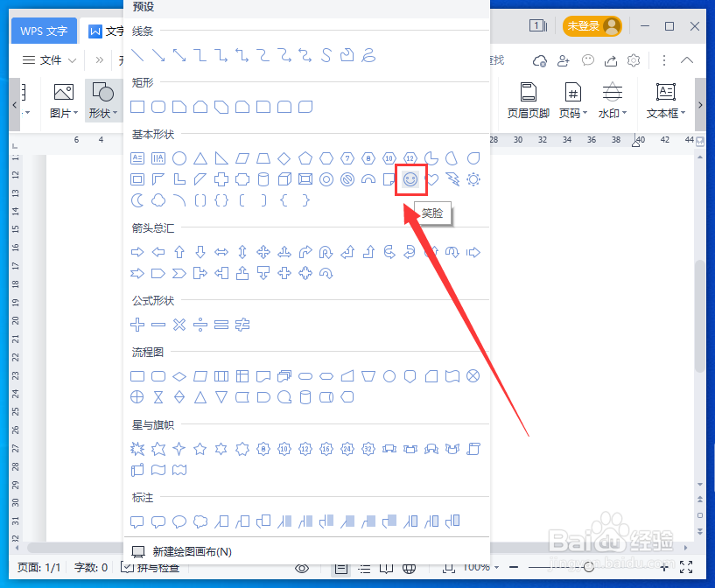
Task: Select the sun shape
Action: coord(473,179)
